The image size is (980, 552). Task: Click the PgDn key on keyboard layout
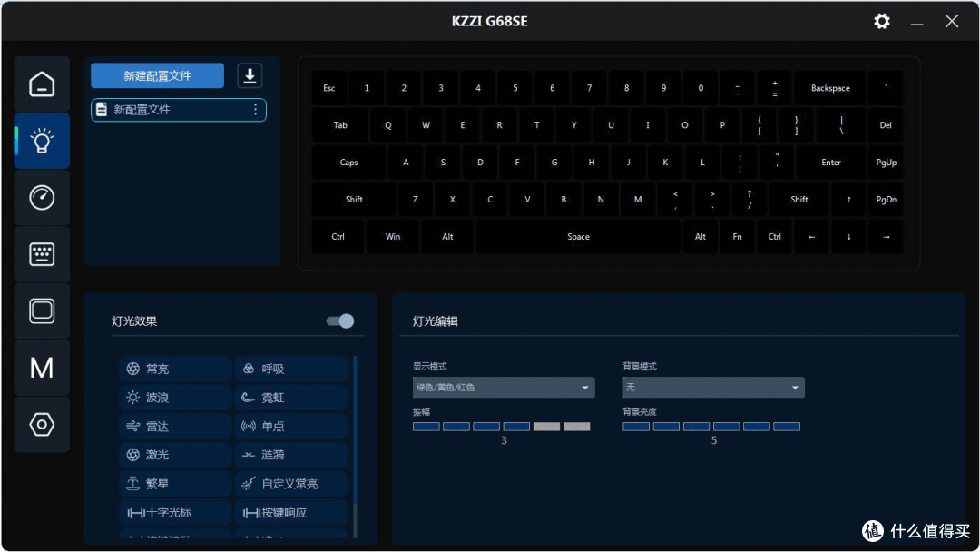click(x=887, y=200)
